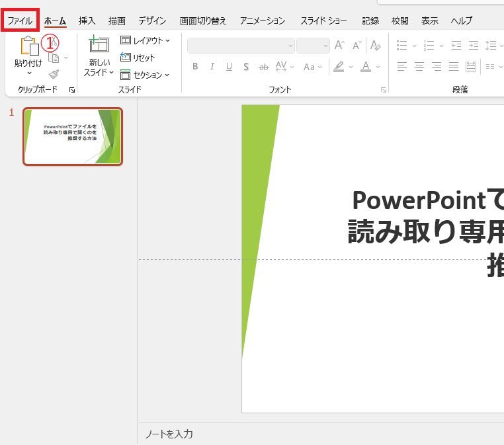Select the format painter brush icon
The image size is (504, 445).
(54, 75)
